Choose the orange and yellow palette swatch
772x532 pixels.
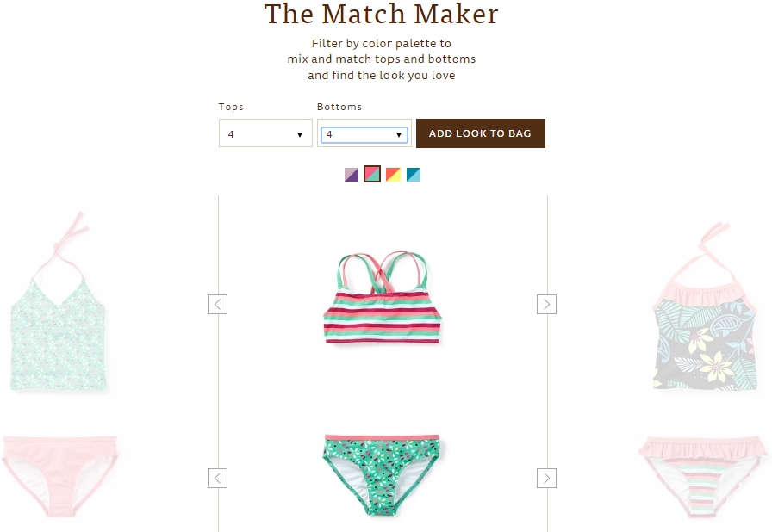[x=393, y=175]
